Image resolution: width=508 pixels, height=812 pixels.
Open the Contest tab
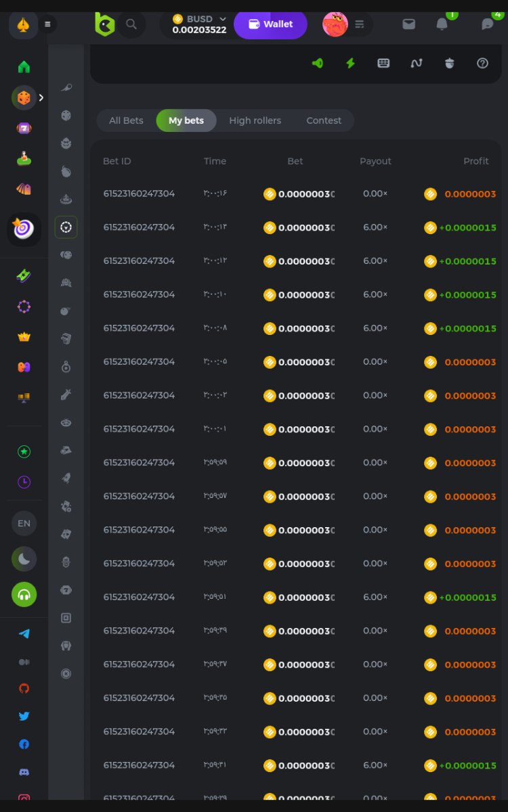pos(324,120)
